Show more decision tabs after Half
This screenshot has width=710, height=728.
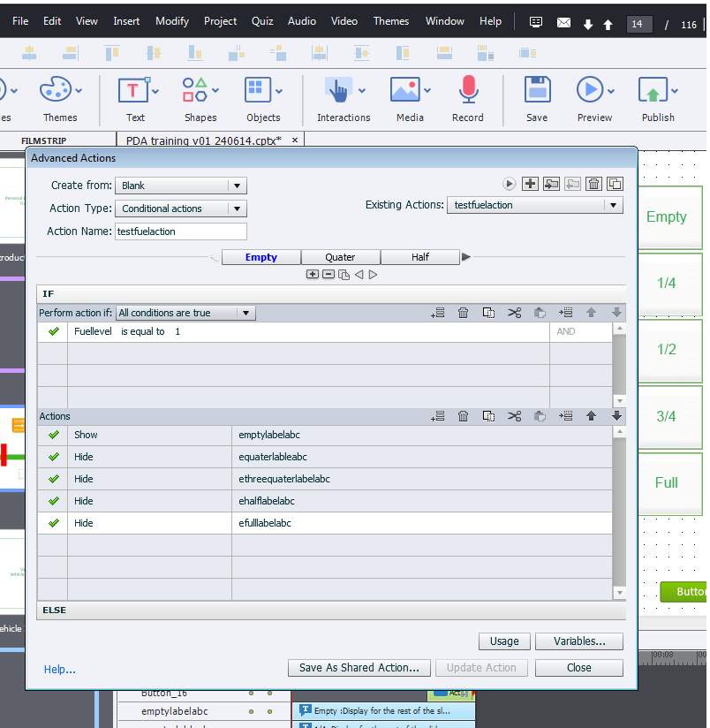[466, 257]
